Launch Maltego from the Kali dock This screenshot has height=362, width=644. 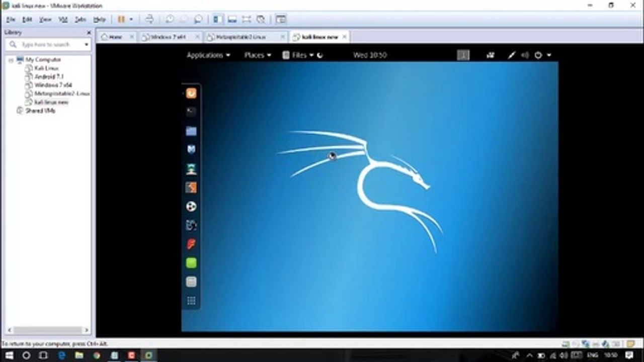click(191, 225)
